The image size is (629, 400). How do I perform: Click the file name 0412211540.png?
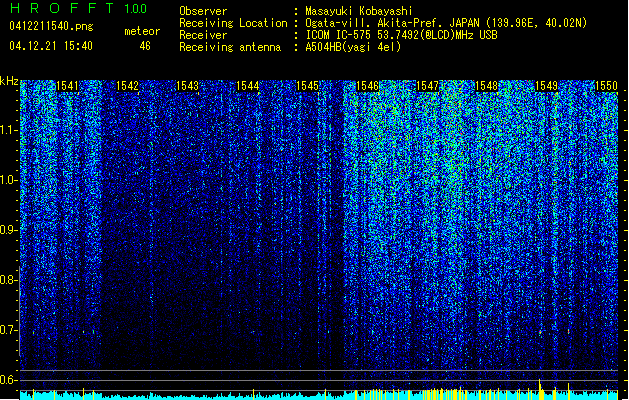(x=51, y=26)
